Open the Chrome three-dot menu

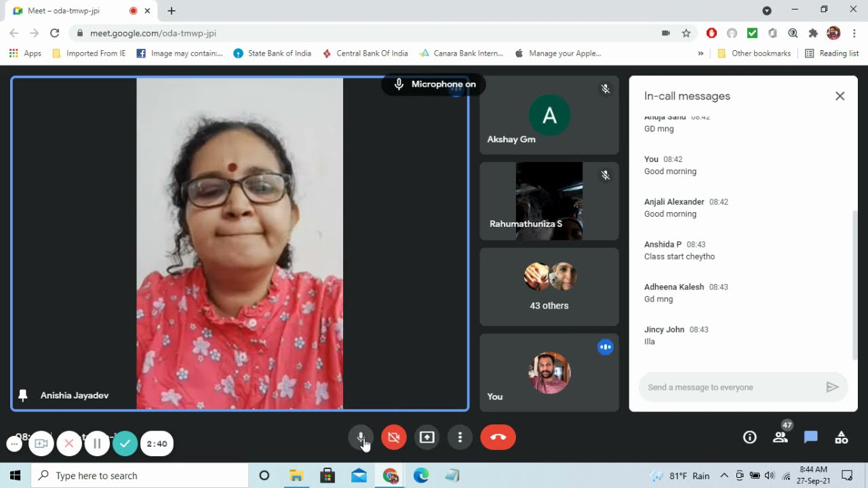[854, 33]
